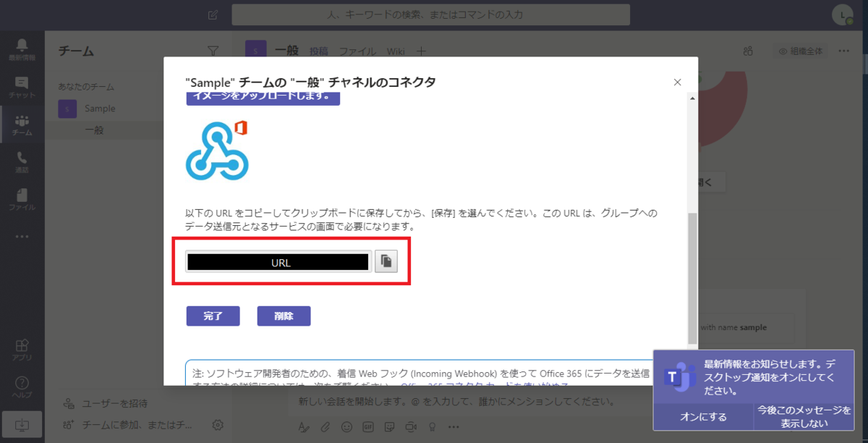Click 今後このメッセージを表示しない button
This screenshot has height=443, width=868.
click(804, 417)
